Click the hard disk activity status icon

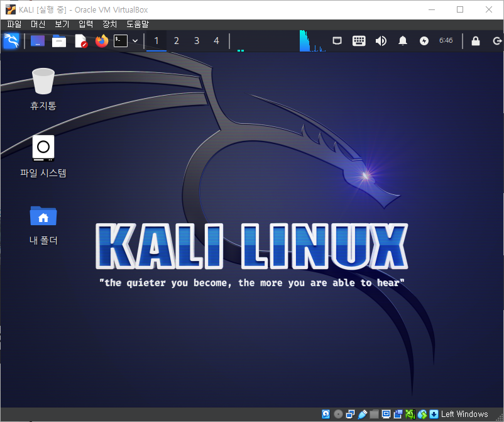(x=326, y=414)
